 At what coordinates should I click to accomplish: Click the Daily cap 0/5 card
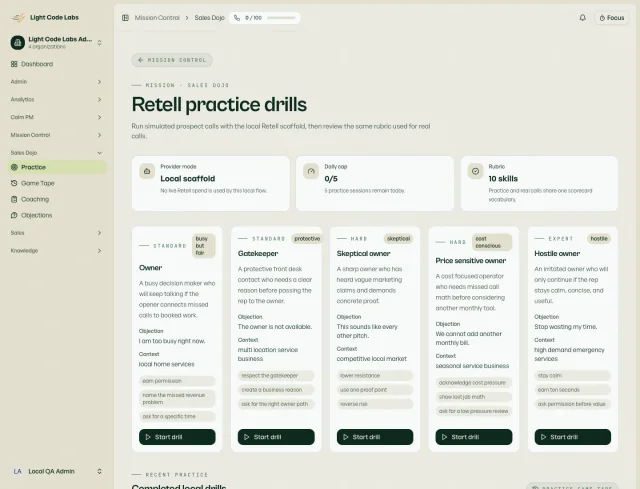(x=375, y=183)
